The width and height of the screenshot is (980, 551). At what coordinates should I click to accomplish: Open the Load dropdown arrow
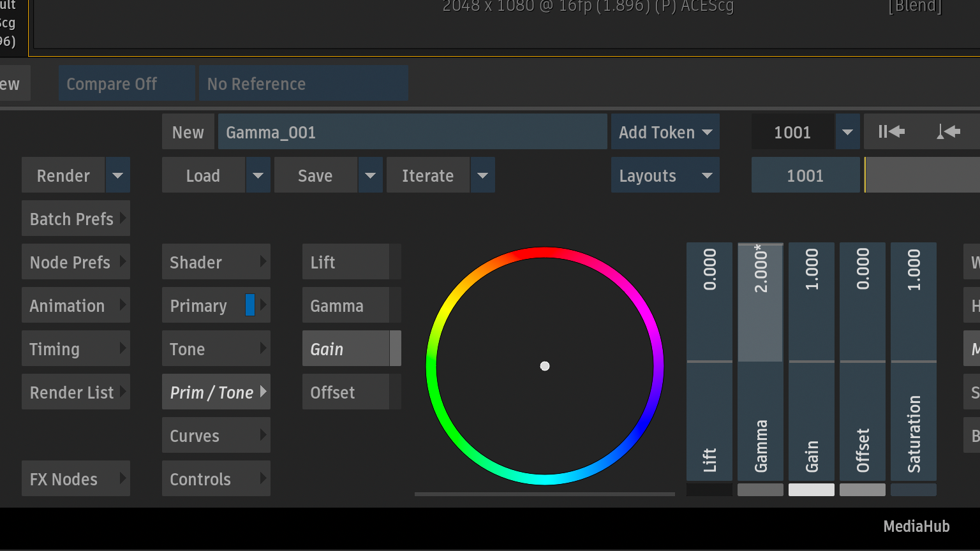click(x=258, y=175)
